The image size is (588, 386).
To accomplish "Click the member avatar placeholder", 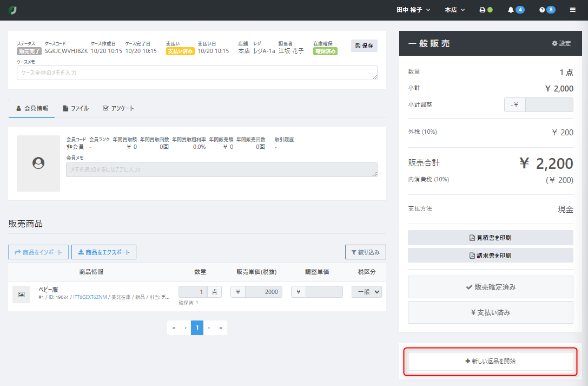I will click(x=38, y=163).
